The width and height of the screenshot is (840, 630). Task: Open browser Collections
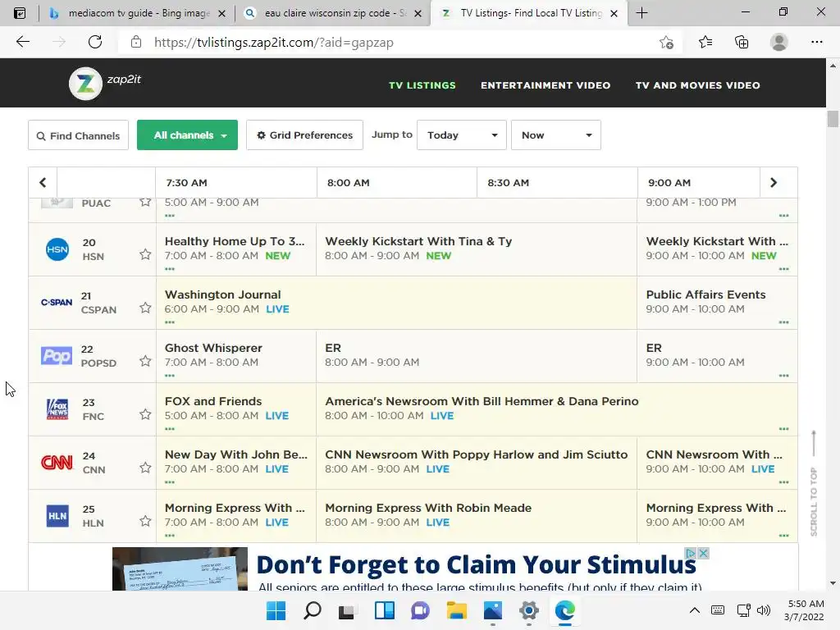pyautogui.click(x=742, y=42)
